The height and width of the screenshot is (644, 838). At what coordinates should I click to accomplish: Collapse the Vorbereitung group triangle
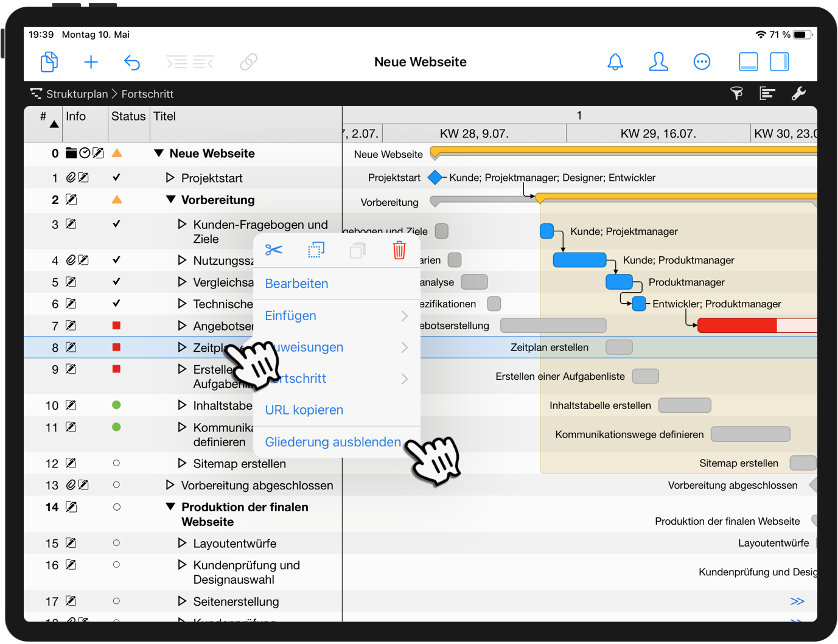pos(170,199)
